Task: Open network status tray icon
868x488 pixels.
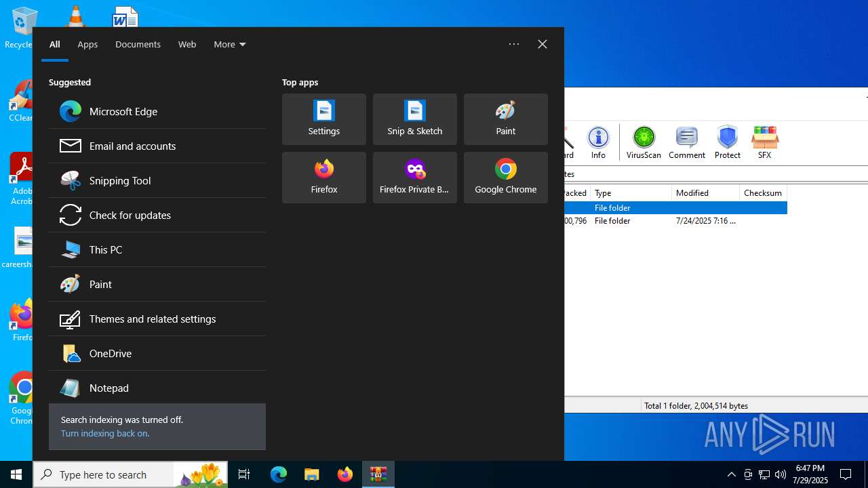Action: tap(764, 474)
